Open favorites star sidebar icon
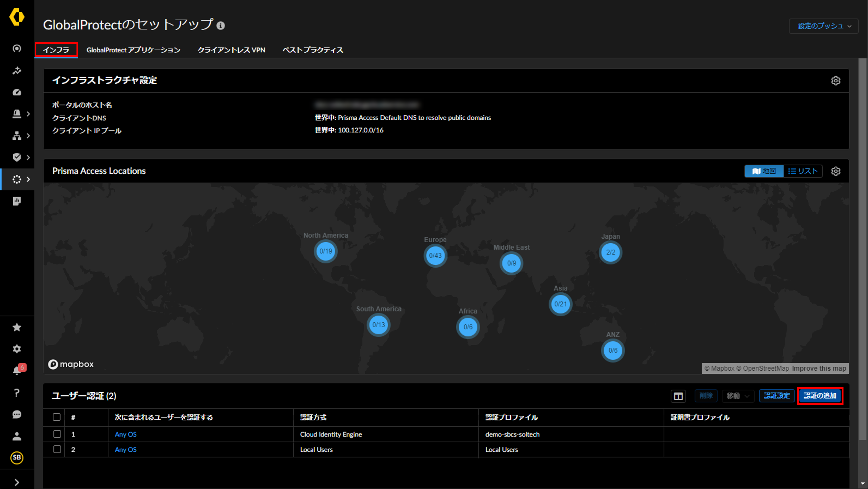 coord(17,327)
